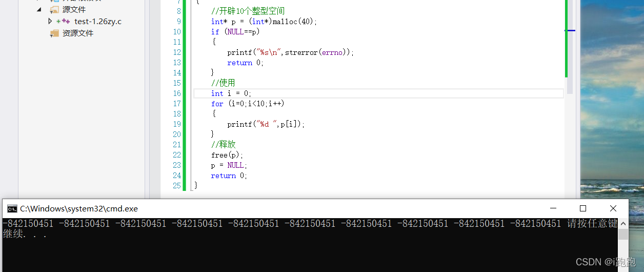Click the //释放 comment line
Image resolution: width=644 pixels, height=272 pixels.
223,145
